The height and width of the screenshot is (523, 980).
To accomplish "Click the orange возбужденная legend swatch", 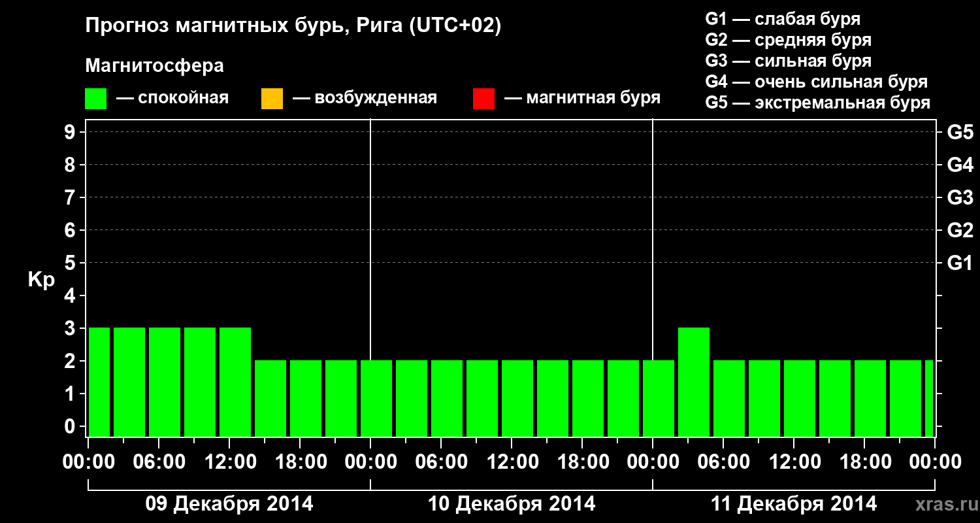I will (272, 99).
